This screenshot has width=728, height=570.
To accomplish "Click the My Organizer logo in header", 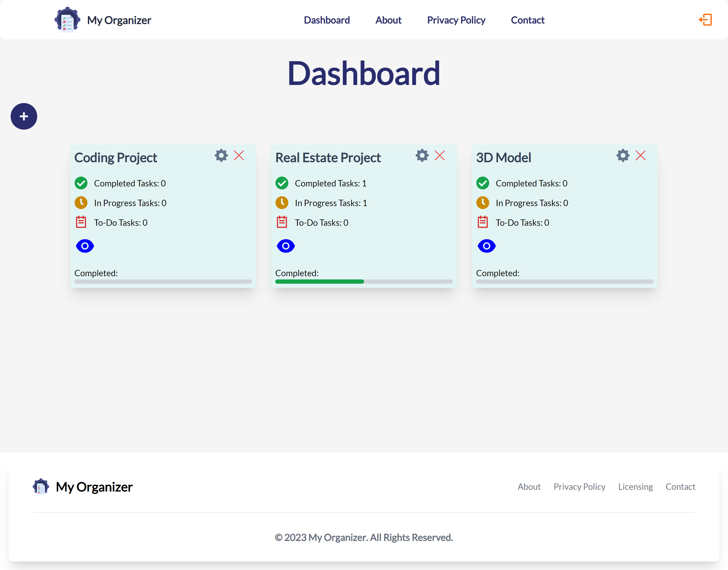I will [x=67, y=20].
